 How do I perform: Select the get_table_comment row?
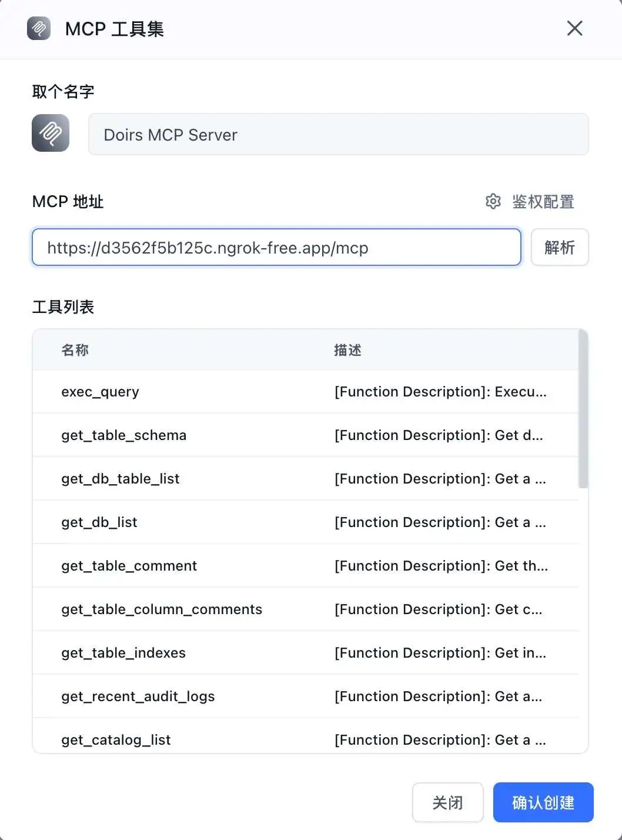306,566
